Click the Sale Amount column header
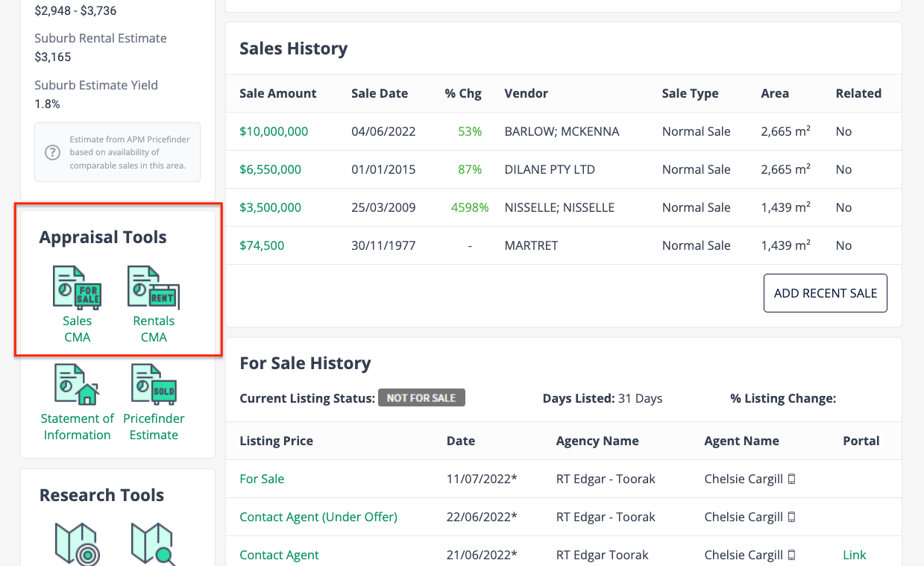 coord(277,92)
